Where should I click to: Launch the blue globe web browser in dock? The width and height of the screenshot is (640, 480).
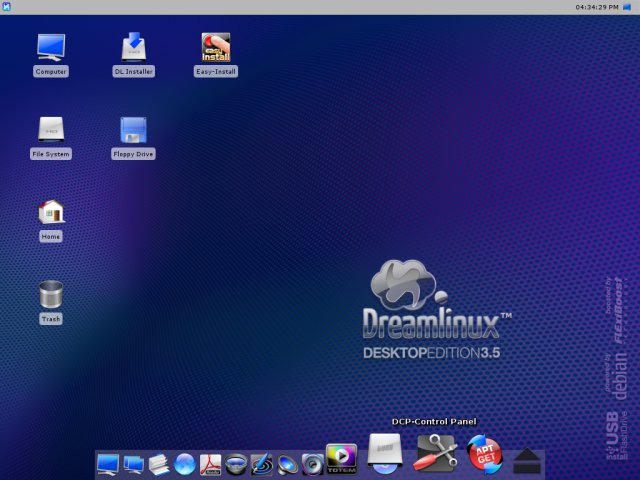[x=184, y=464]
